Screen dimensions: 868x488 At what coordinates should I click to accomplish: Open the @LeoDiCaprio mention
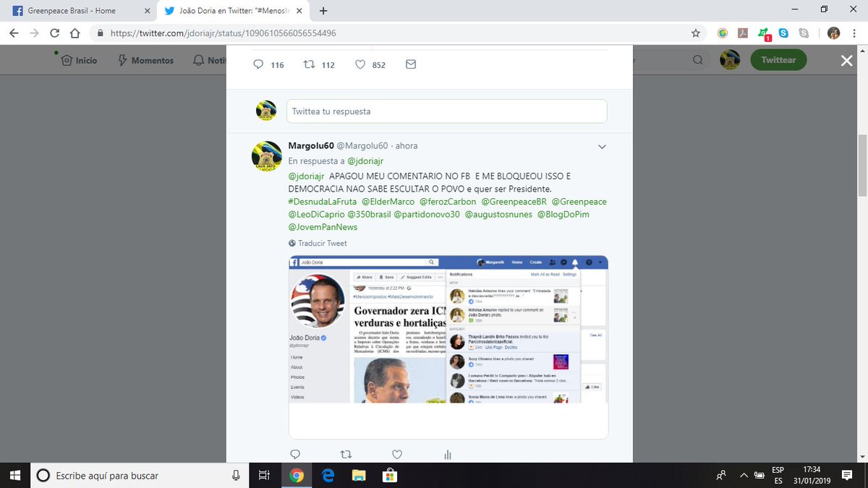315,215
